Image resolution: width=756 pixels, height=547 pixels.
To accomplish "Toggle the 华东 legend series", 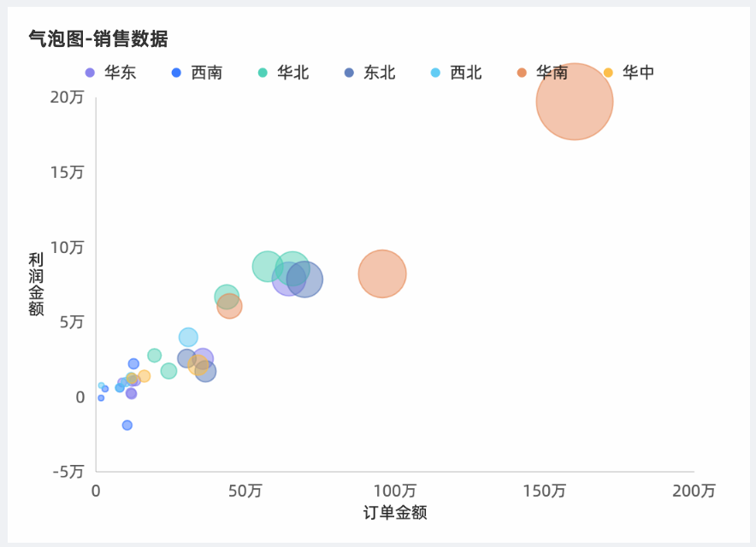I will click(x=110, y=73).
